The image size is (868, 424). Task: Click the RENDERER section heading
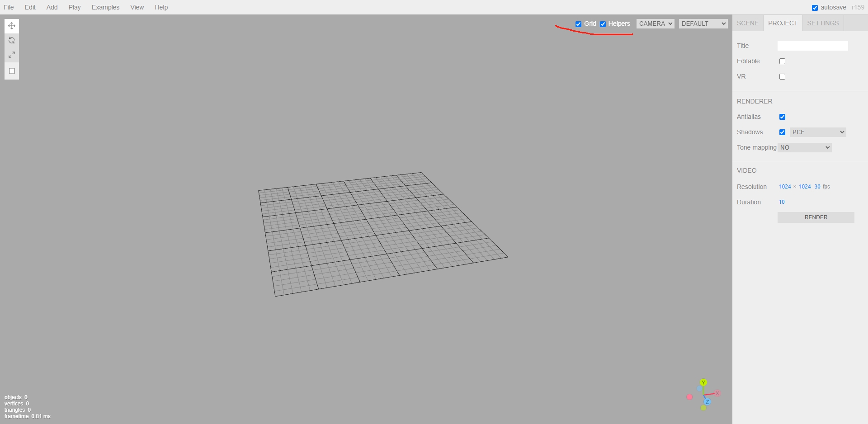[755, 101]
